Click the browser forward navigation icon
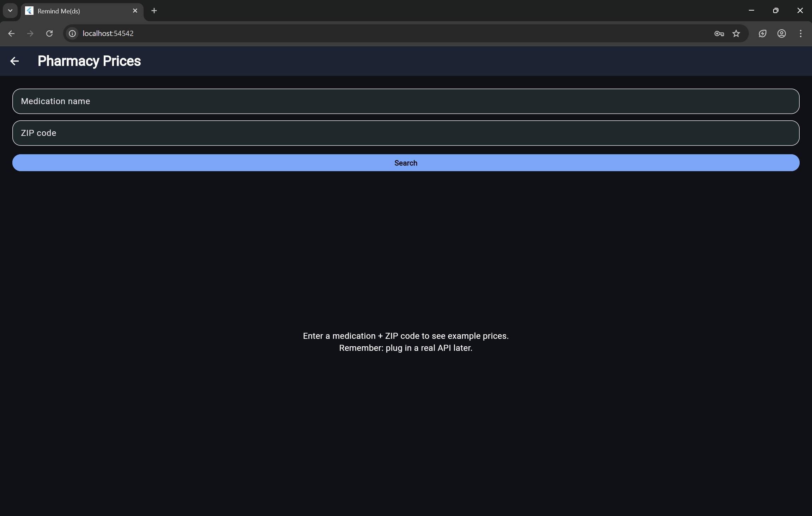 (30, 33)
